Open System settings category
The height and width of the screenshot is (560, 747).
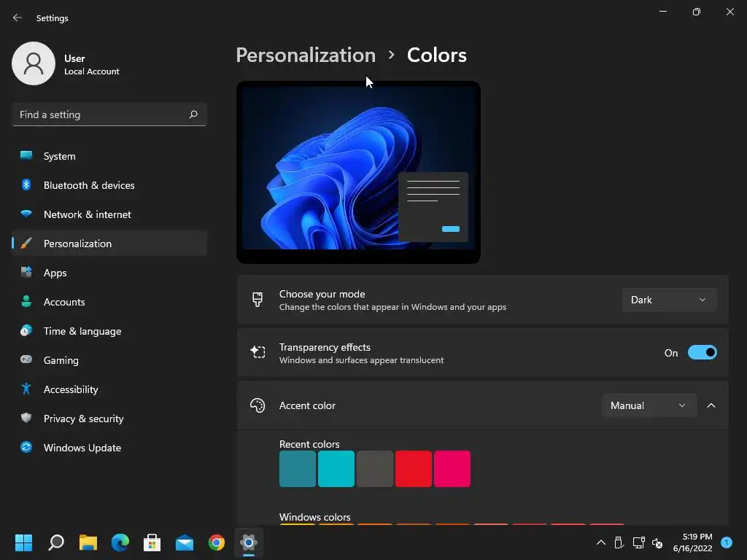point(109,156)
